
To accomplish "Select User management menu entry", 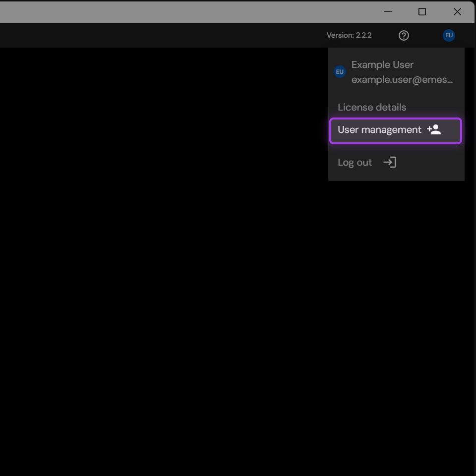I will [396, 131].
